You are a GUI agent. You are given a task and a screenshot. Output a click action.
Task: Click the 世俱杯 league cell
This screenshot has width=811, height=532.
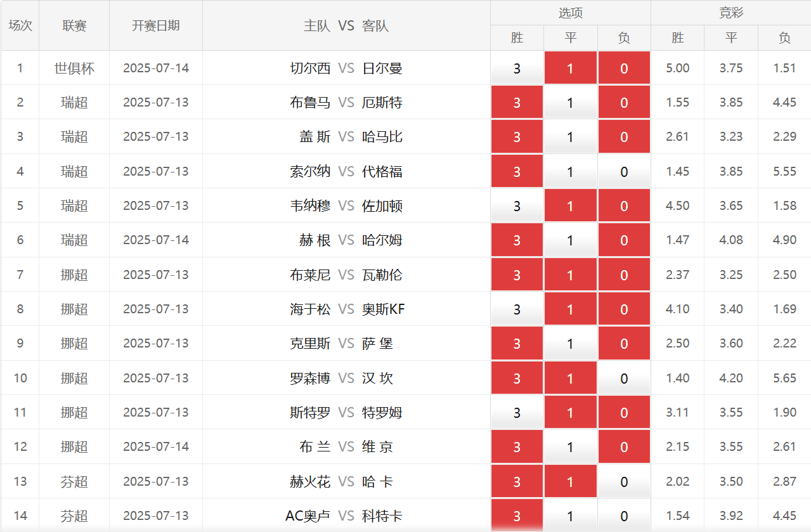click(x=74, y=68)
